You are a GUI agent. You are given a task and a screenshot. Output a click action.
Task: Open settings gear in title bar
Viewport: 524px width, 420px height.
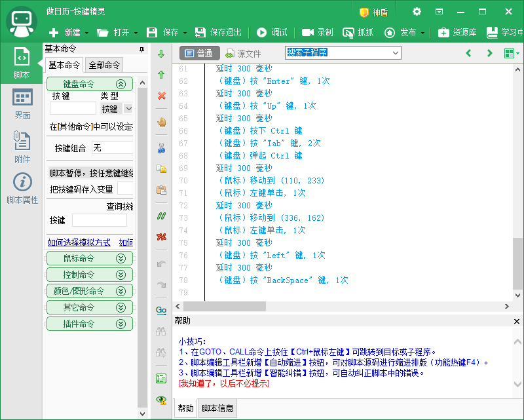coord(417,12)
